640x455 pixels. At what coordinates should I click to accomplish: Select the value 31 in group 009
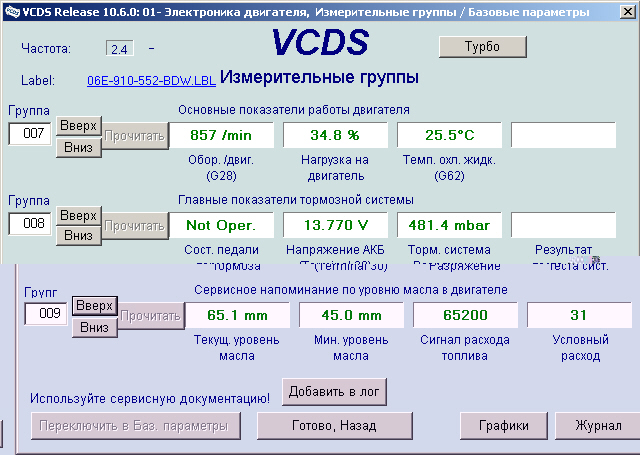pyautogui.click(x=579, y=315)
